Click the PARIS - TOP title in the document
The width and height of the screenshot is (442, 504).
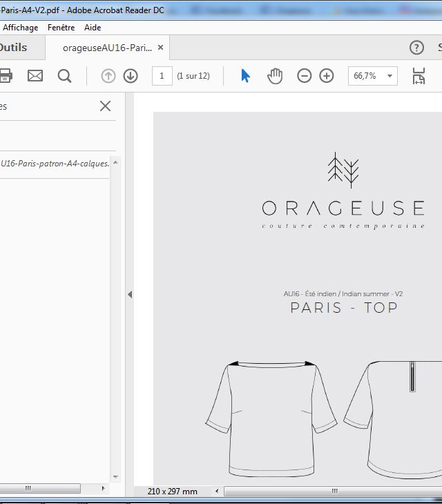(344, 308)
